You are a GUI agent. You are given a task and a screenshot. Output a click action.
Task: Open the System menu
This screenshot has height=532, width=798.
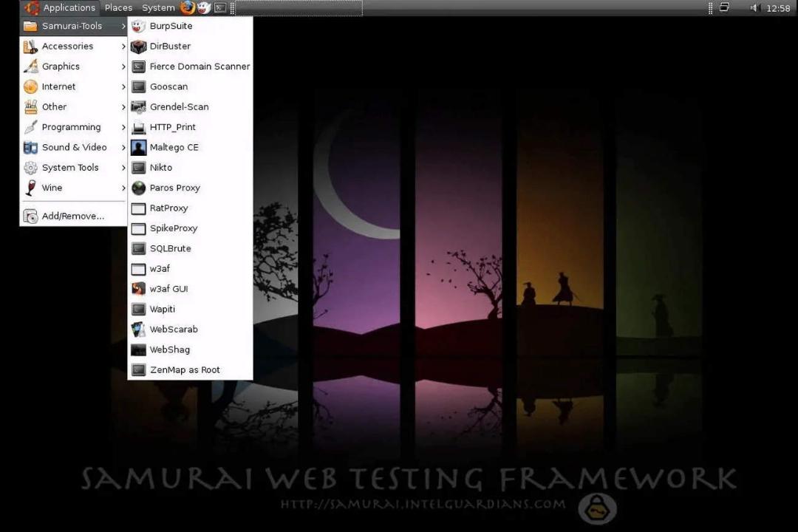click(x=158, y=7)
